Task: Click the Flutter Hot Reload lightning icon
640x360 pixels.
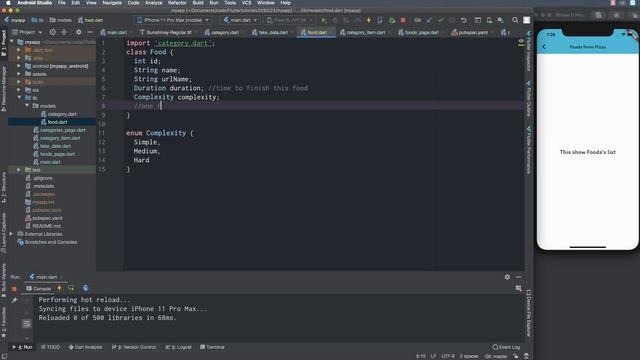Action: [x=369, y=20]
